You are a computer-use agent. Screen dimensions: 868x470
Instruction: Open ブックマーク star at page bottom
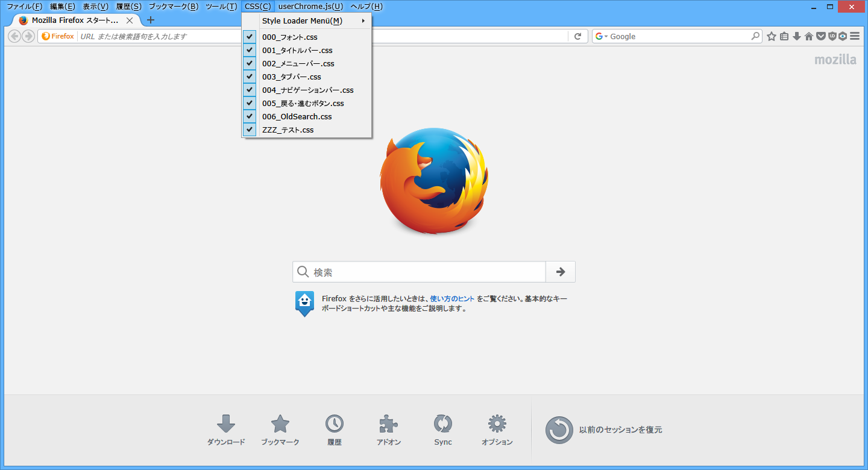click(280, 430)
